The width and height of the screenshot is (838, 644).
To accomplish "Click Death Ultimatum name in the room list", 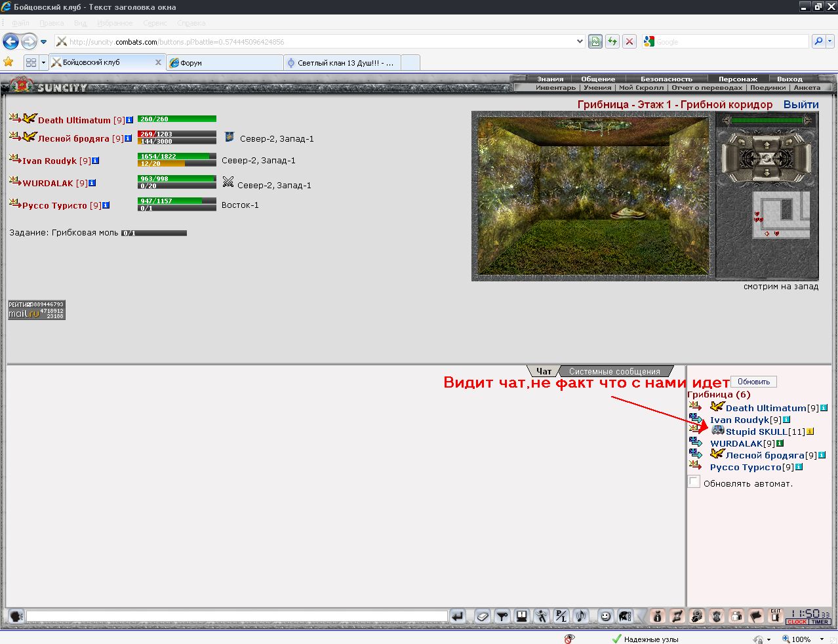I will 766,408.
